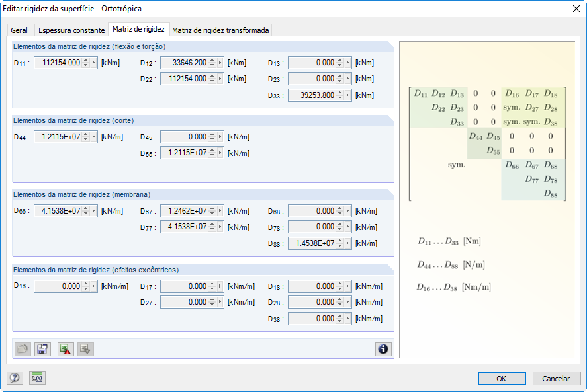Click the units and decimals 0.00 icon

click(x=37, y=378)
